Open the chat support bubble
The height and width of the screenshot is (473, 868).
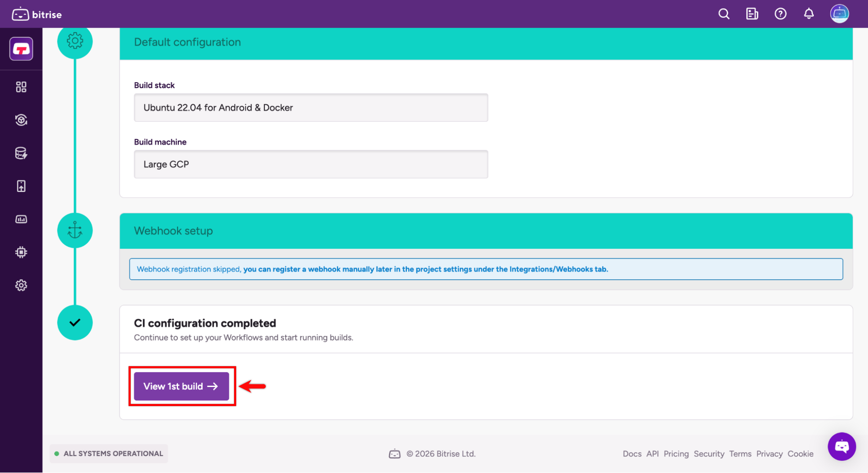pyautogui.click(x=842, y=446)
